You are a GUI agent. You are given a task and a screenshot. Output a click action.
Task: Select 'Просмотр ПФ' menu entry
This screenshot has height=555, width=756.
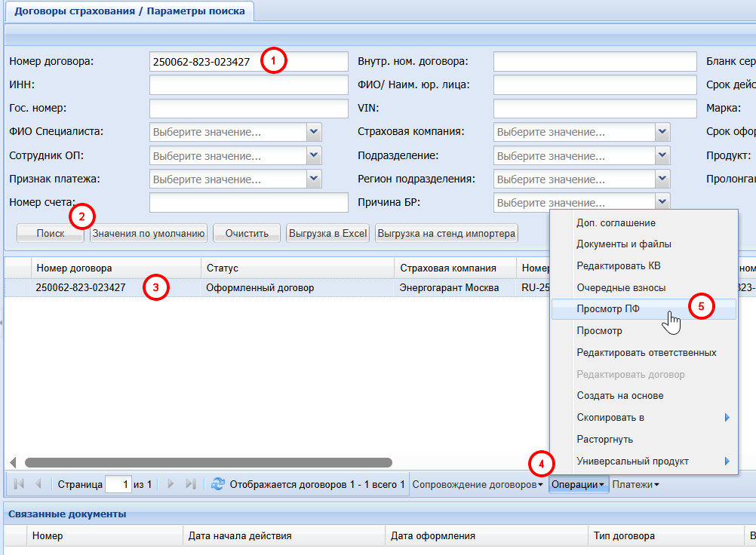coord(608,309)
